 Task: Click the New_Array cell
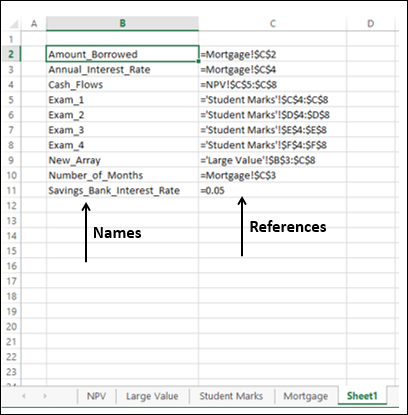[122, 160]
